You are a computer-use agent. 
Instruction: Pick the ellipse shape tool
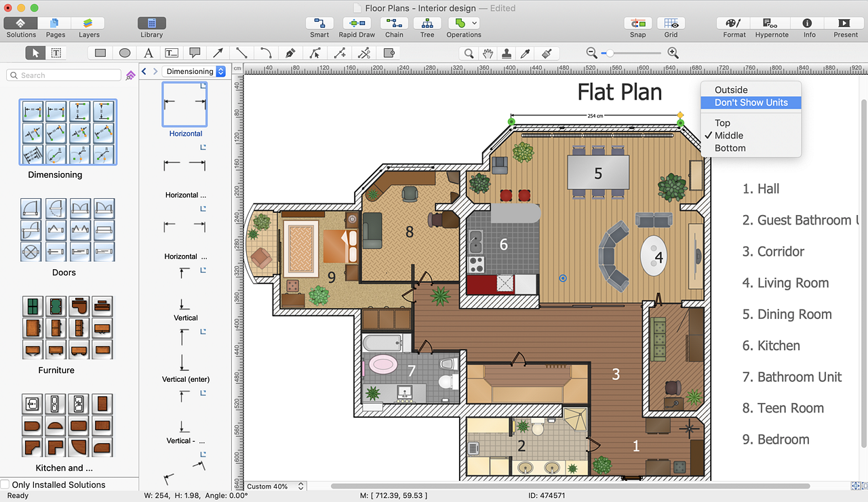click(125, 53)
